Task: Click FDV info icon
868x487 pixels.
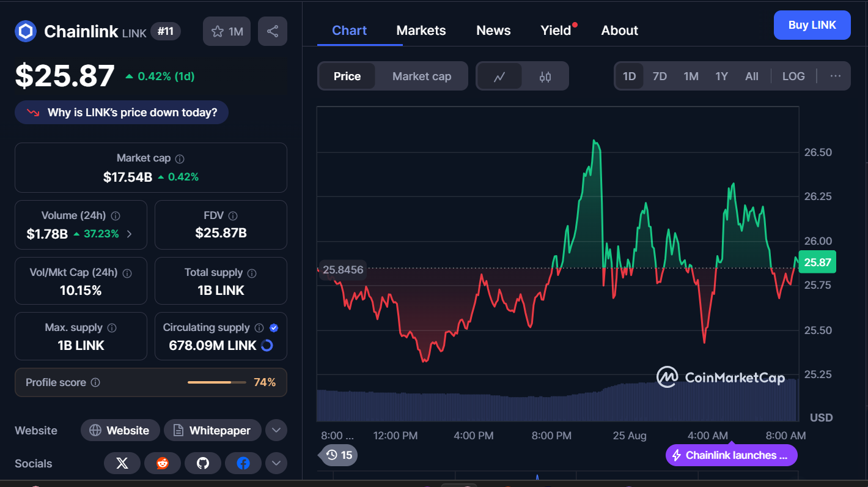Action: point(233,216)
